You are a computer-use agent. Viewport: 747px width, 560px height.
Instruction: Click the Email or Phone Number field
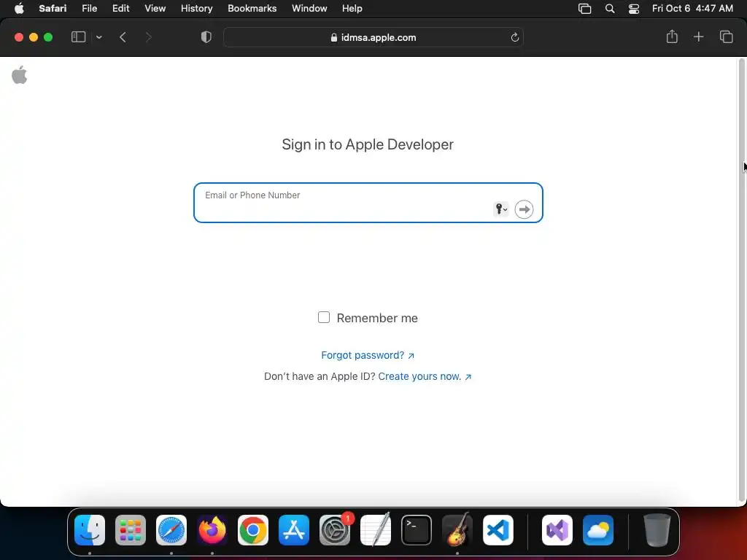(x=368, y=203)
